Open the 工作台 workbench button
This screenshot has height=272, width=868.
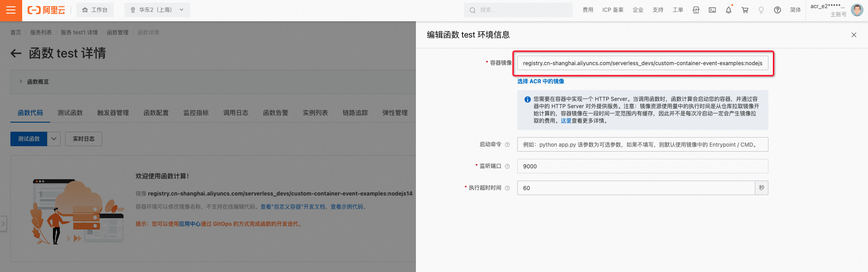coord(95,10)
